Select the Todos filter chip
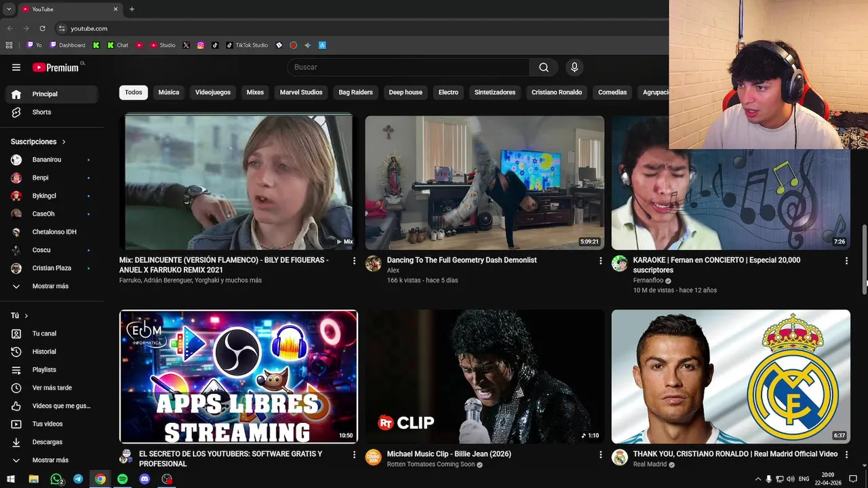The height and width of the screenshot is (488, 868). [134, 92]
